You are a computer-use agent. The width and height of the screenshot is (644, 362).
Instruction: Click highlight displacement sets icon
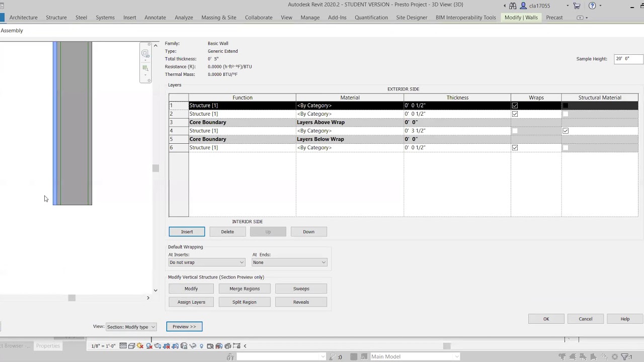(227, 346)
